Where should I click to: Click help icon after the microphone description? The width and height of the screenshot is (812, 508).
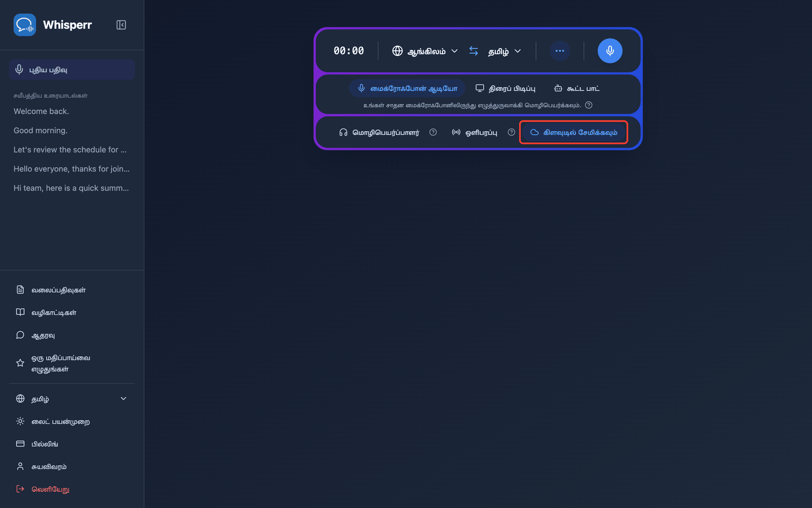click(589, 105)
